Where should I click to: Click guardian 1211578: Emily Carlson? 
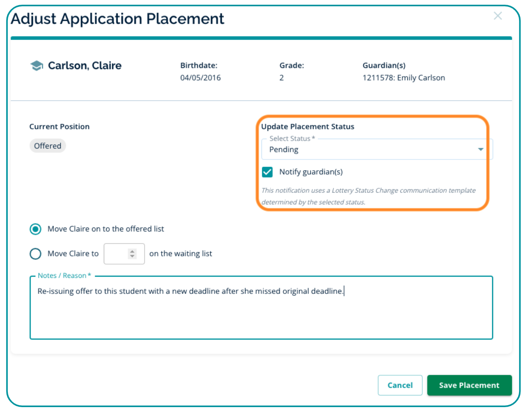[403, 78]
